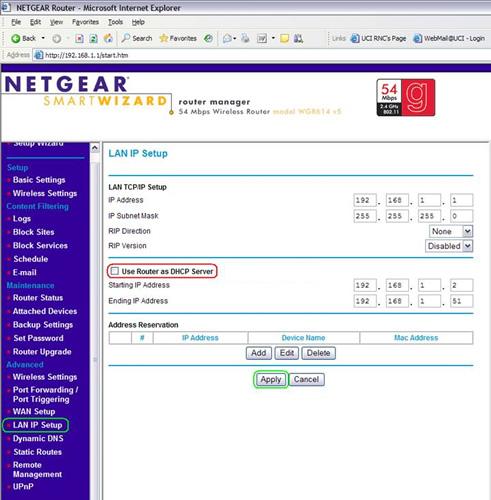
Task: Open Schedule in the sidebar
Action: pyautogui.click(x=31, y=259)
